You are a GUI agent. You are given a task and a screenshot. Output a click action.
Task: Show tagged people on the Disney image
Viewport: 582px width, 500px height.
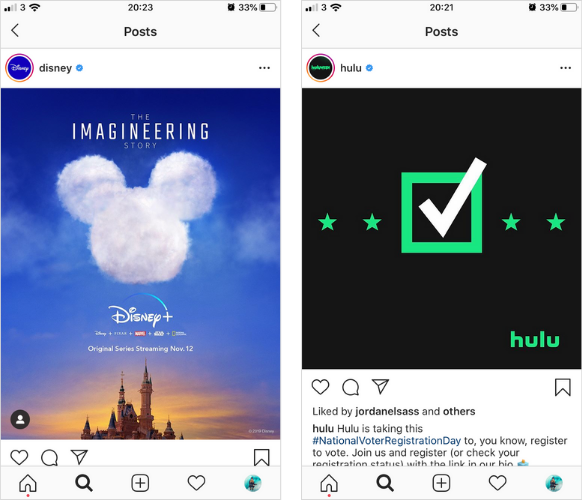(20, 419)
